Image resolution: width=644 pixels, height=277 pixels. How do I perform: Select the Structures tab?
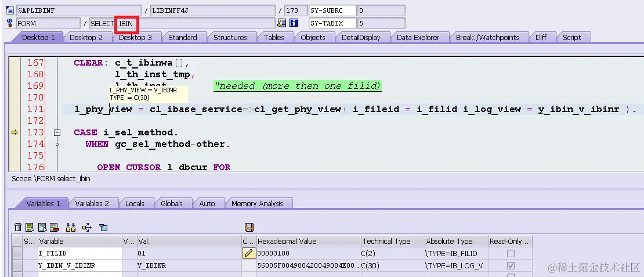pyautogui.click(x=230, y=37)
